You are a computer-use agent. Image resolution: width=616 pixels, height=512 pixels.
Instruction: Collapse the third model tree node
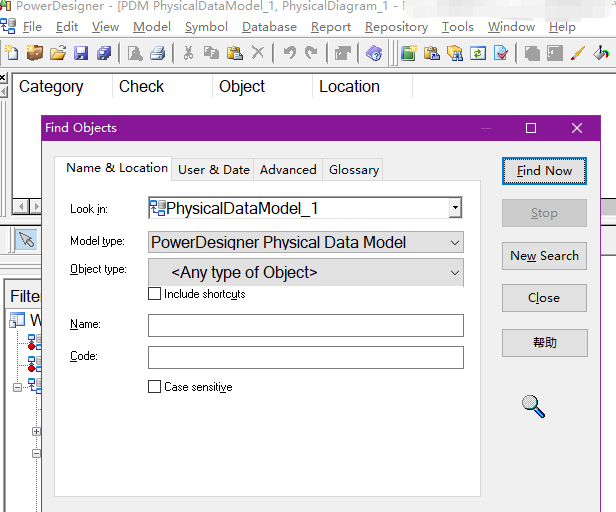click(17, 388)
